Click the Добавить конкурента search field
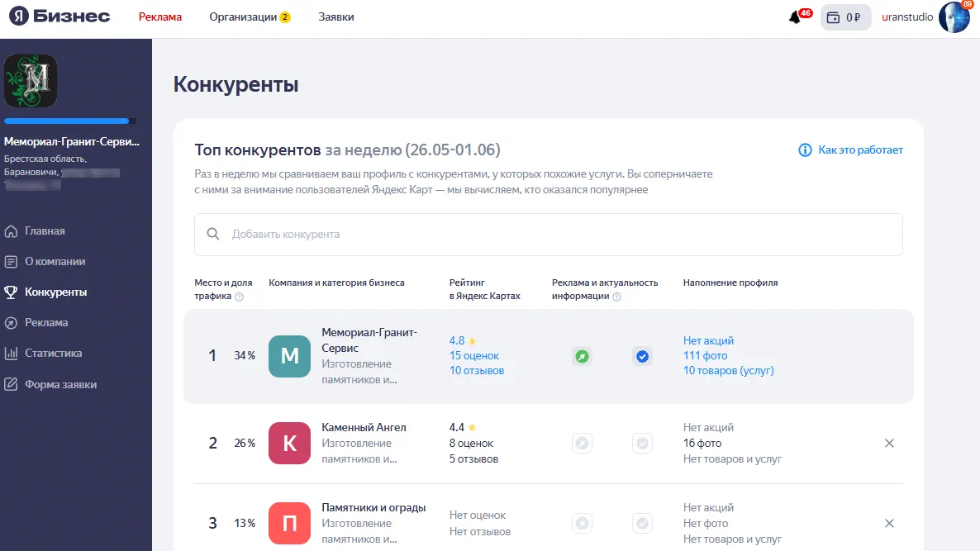The height and width of the screenshot is (551, 980). pyautogui.click(x=548, y=235)
